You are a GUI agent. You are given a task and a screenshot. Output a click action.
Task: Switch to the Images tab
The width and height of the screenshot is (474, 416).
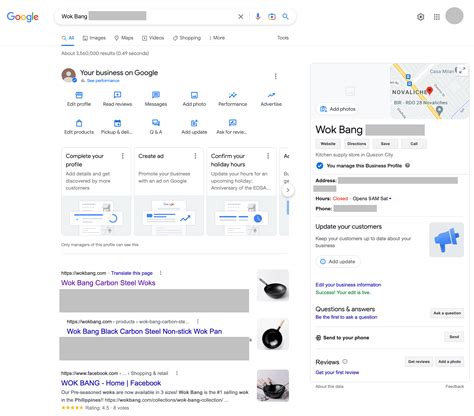[94, 38]
